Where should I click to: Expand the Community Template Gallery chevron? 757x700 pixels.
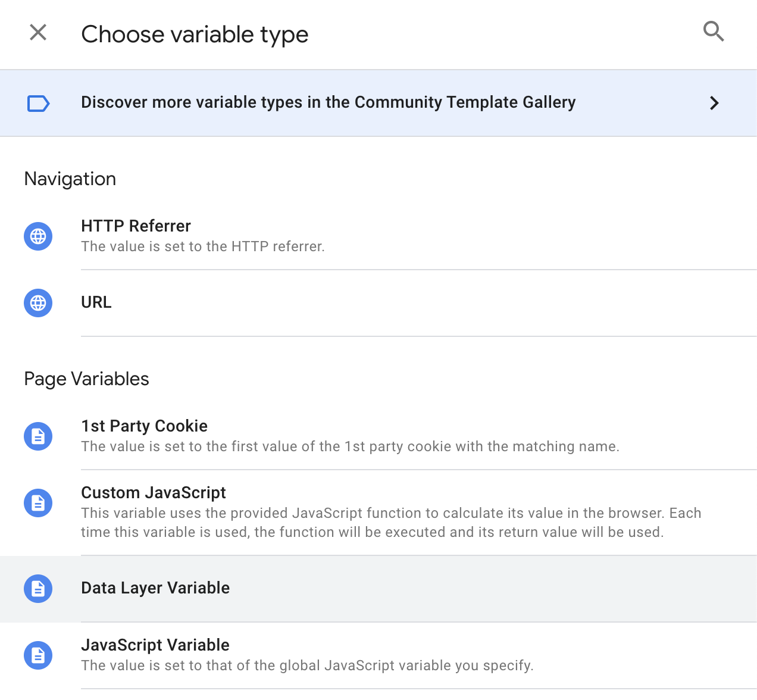pyautogui.click(x=714, y=104)
